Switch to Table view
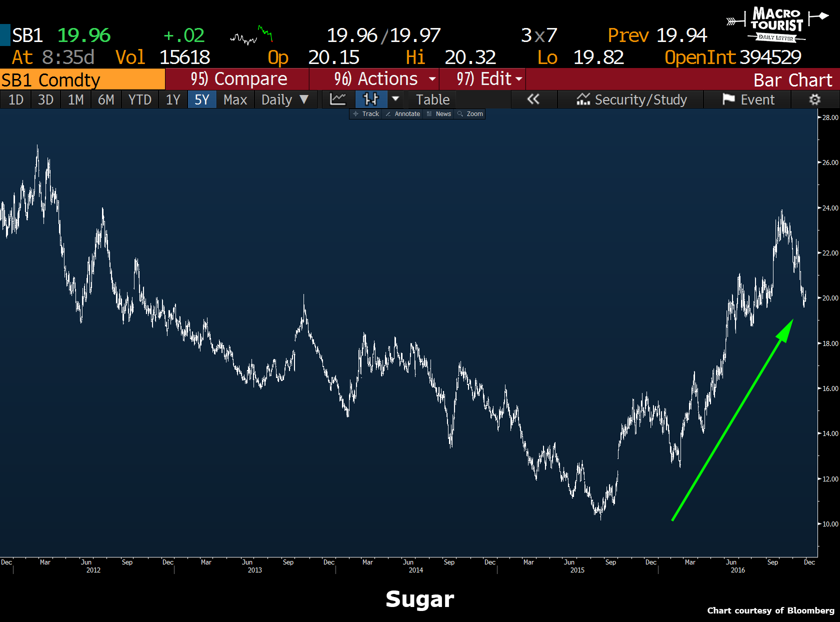840x622 pixels. (x=432, y=99)
